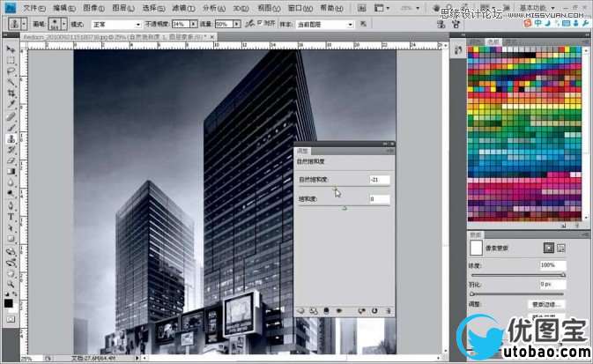Toggle clip to layer in Adjustments panel

click(326, 311)
